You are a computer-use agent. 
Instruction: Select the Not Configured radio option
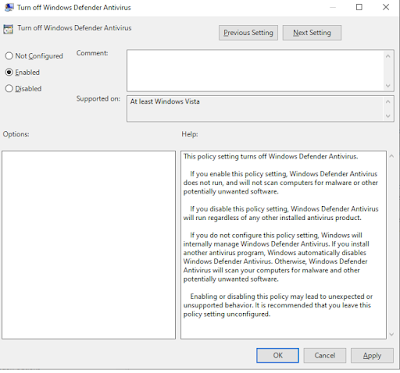coord(9,56)
